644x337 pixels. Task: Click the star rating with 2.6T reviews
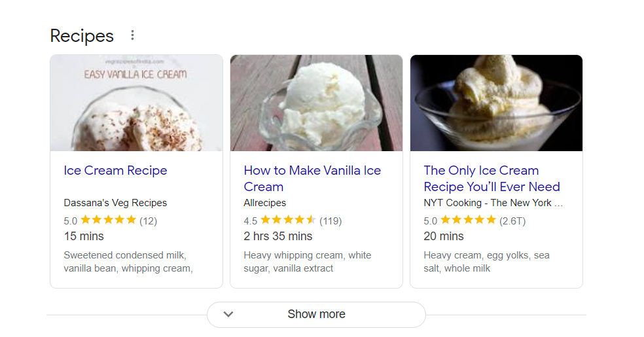tap(474, 221)
